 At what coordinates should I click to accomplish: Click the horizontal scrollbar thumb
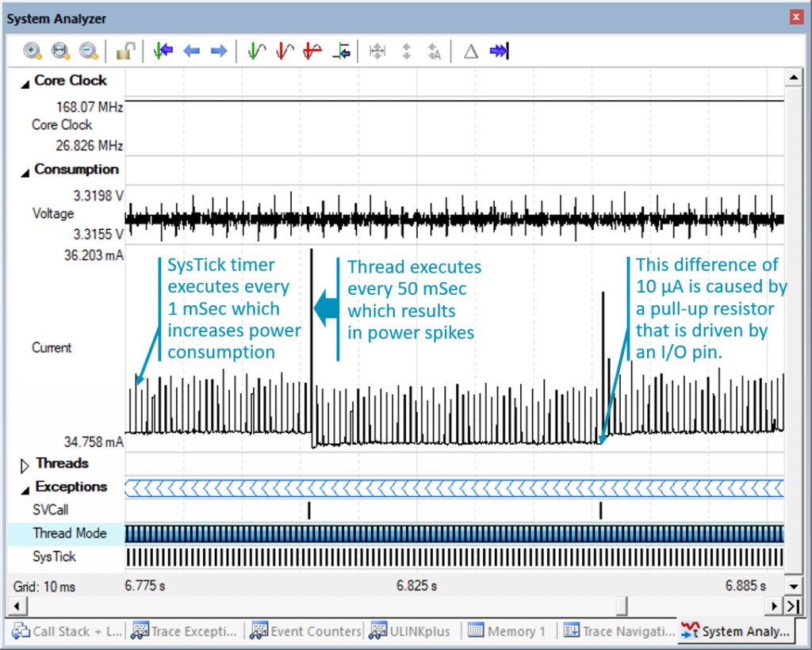(622, 606)
